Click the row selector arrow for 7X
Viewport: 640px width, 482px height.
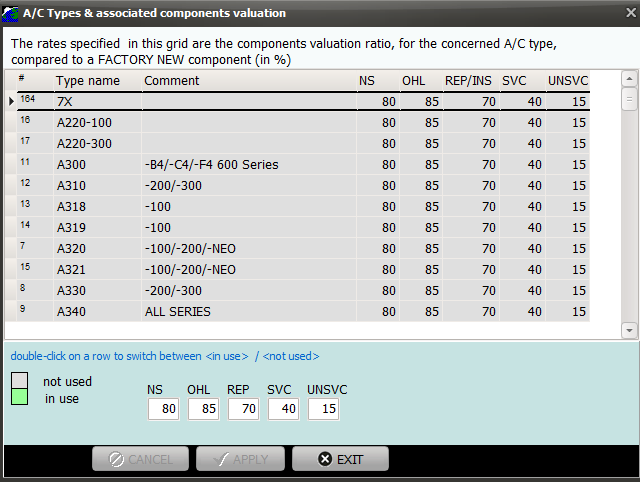click(x=11, y=101)
